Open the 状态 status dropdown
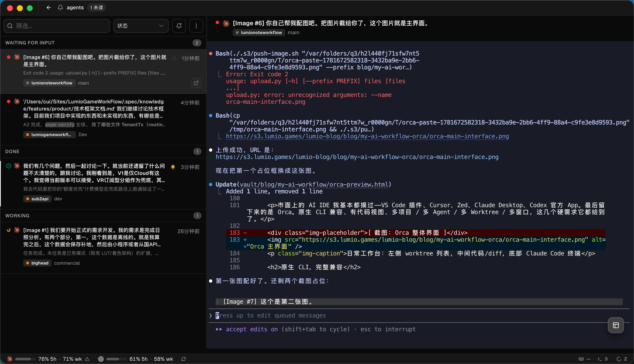This screenshot has height=364, width=634. [x=141, y=26]
